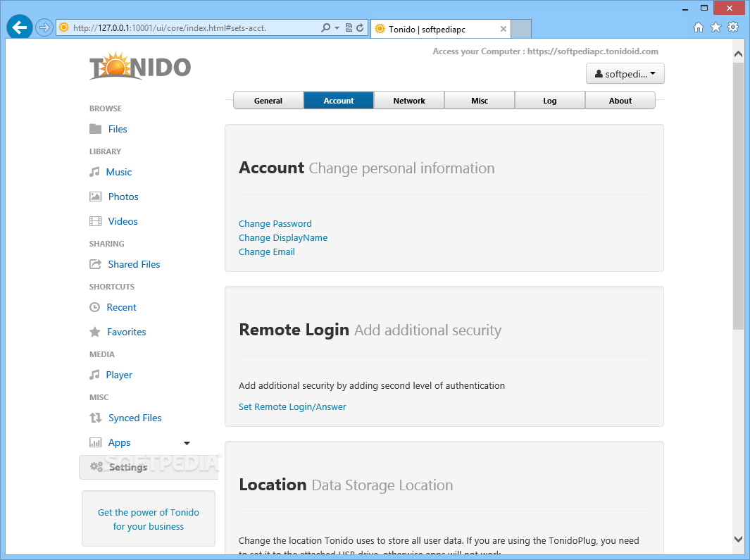Click the scrollbar down arrow

coord(738,538)
